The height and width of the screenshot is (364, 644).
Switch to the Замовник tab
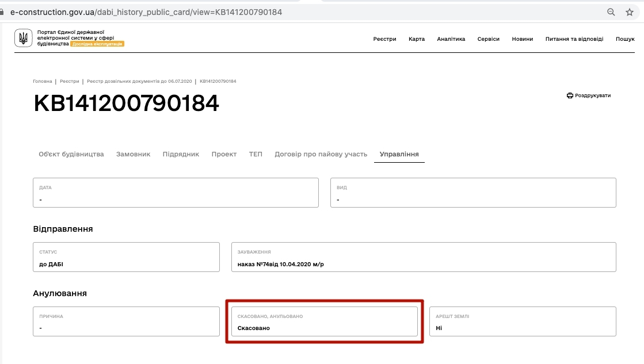(133, 154)
